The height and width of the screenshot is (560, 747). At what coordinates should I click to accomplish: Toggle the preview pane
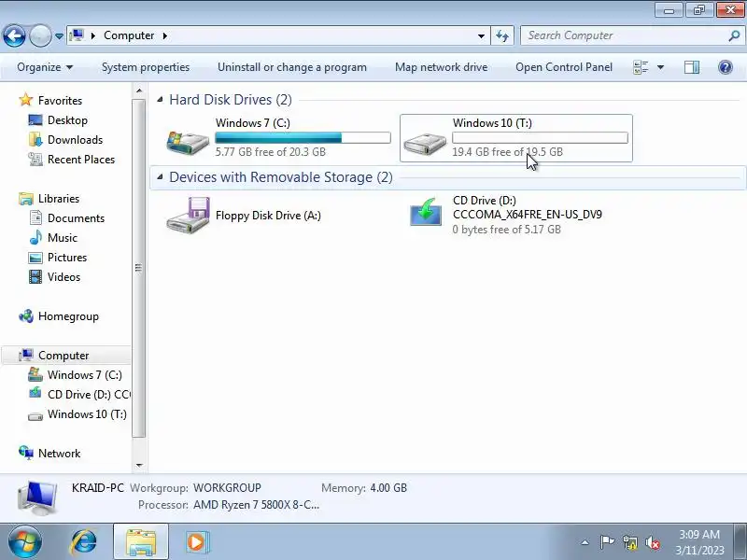point(692,67)
